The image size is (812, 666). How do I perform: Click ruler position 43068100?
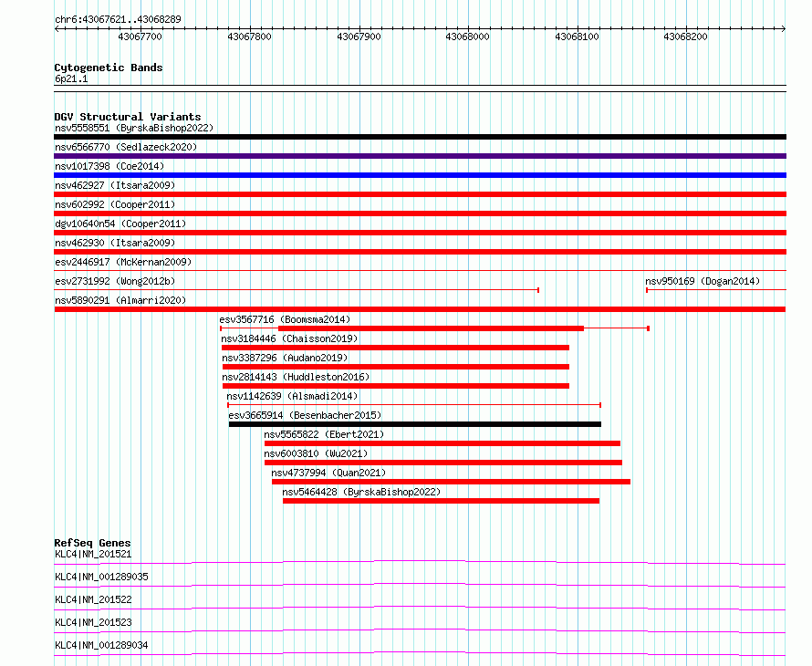577,36
